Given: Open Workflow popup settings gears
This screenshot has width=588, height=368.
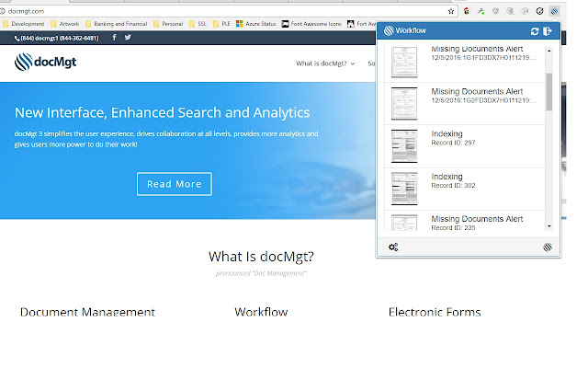Looking at the screenshot, I should click(393, 247).
